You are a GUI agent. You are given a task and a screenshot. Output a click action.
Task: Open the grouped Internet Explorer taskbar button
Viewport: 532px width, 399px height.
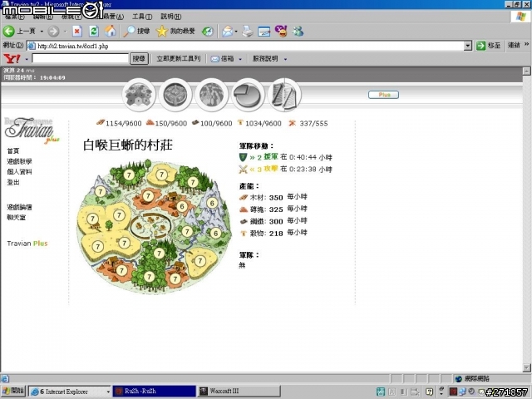tap(69, 392)
